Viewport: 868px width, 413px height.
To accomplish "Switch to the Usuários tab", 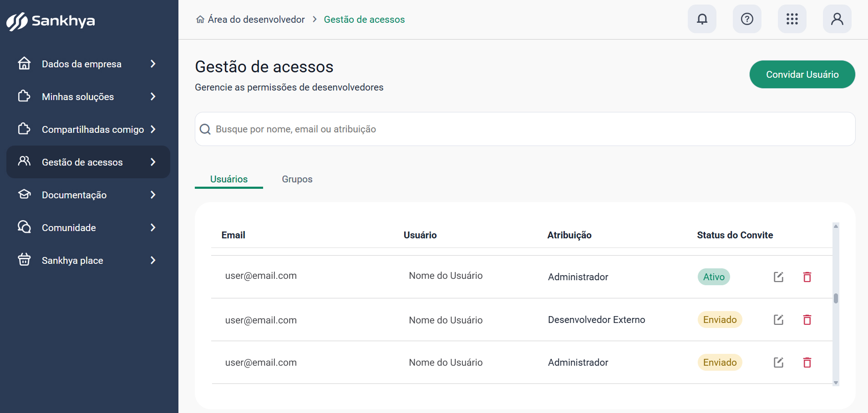I will (229, 179).
